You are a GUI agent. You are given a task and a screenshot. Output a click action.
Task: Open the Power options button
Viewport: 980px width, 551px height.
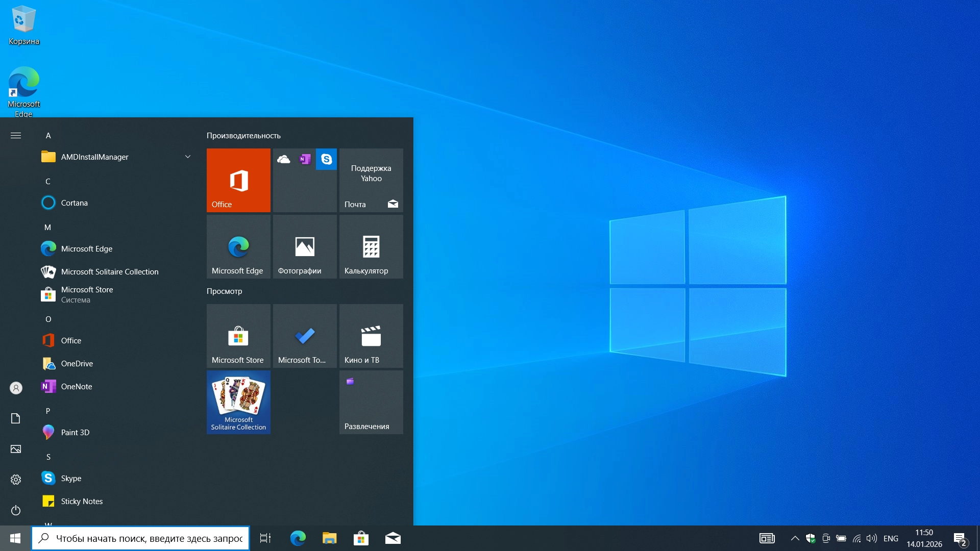pos(16,511)
